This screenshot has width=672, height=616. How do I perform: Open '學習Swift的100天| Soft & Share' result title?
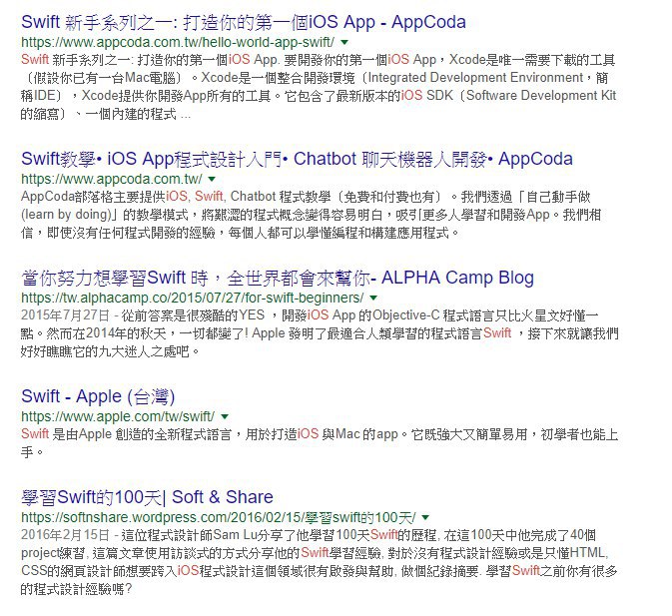tap(147, 497)
